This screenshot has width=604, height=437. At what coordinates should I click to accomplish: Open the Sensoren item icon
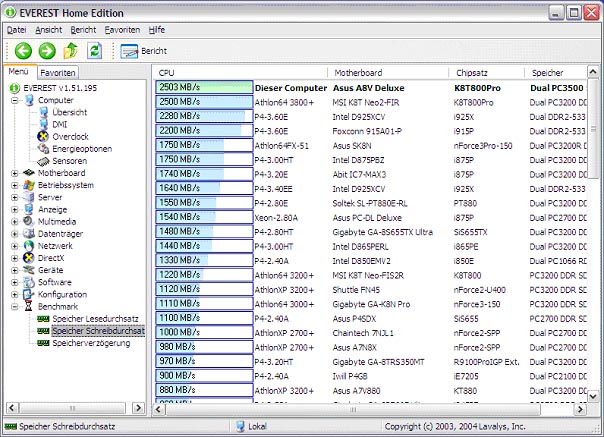tap(43, 161)
